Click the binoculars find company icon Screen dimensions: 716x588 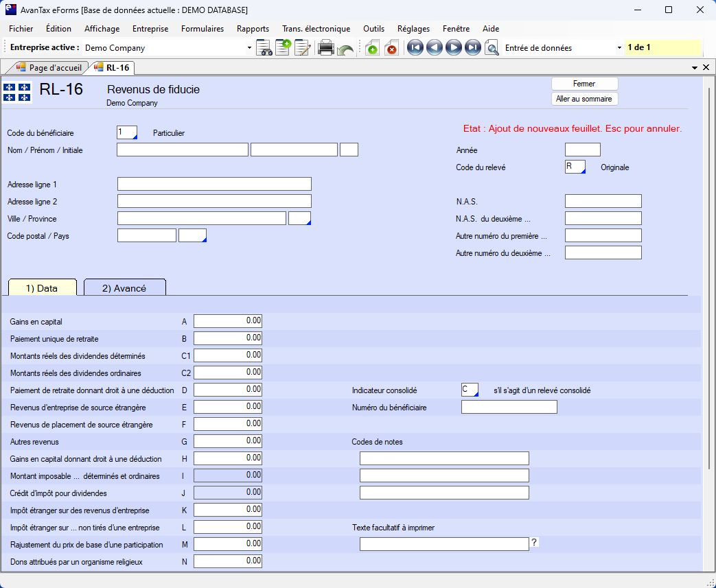click(x=264, y=48)
